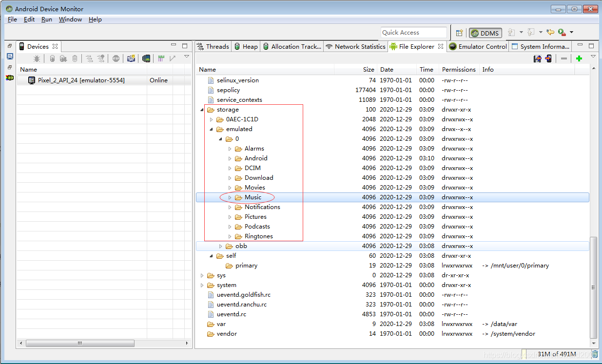Click the garbage collector trash icon in status bar
The height and width of the screenshot is (364, 602).
(595, 354)
